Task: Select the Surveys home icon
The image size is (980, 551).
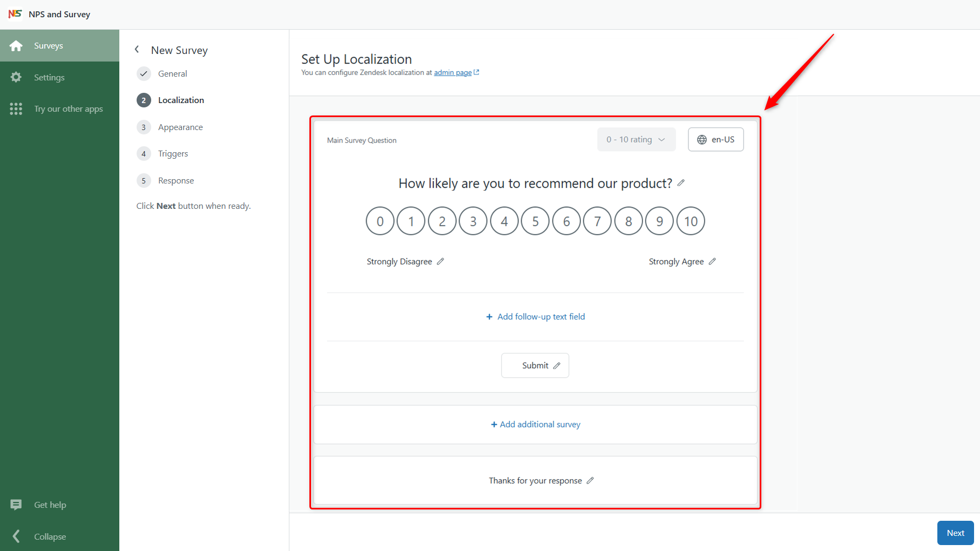Action: (16, 45)
